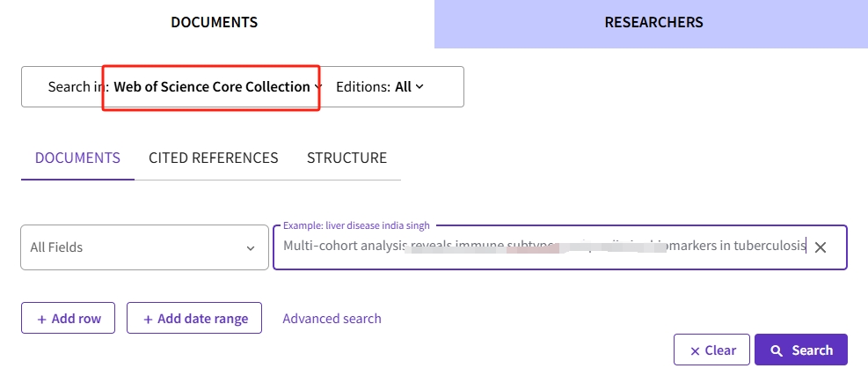Select the top DOCUMENTS header tab
The image size is (868, 383).
(215, 23)
